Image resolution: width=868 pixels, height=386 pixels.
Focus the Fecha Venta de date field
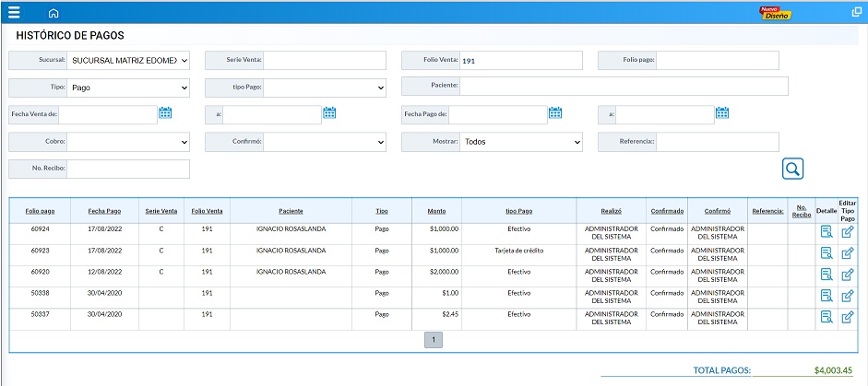pyautogui.click(x=108, y=114)
